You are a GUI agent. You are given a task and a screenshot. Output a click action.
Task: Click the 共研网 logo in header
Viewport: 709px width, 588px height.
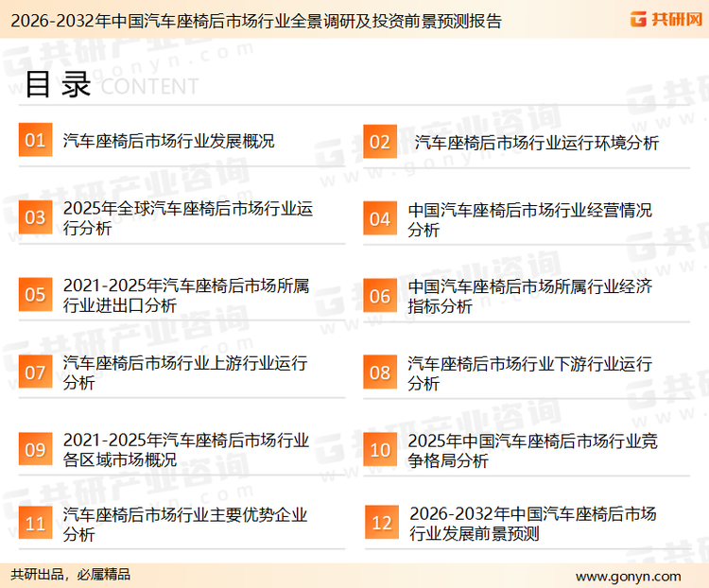pyautogui.click(x=666, y=19)
